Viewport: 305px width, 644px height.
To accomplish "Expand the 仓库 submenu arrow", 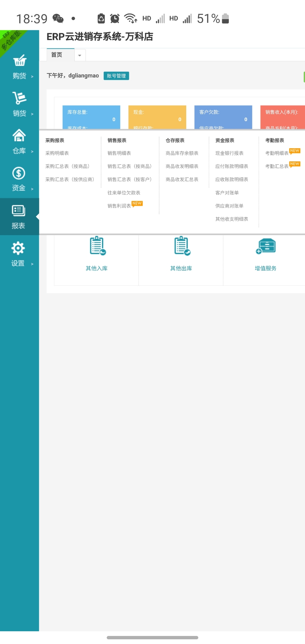I will click(32, 152).
